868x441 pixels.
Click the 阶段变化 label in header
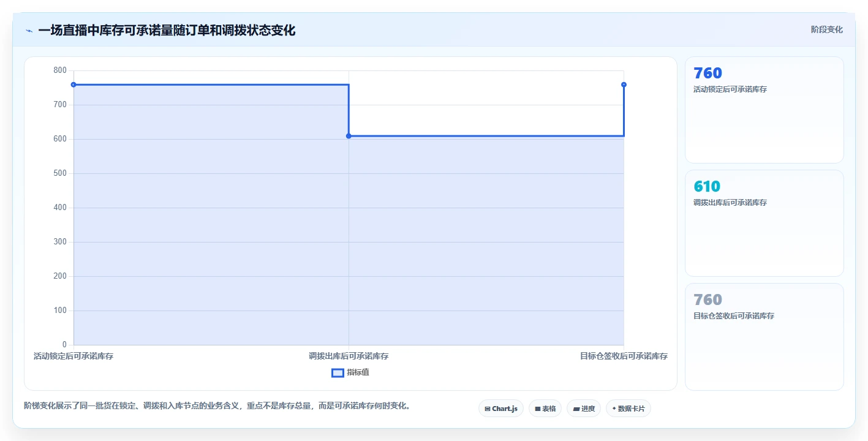pyautogui.click(x=826, y=30)
